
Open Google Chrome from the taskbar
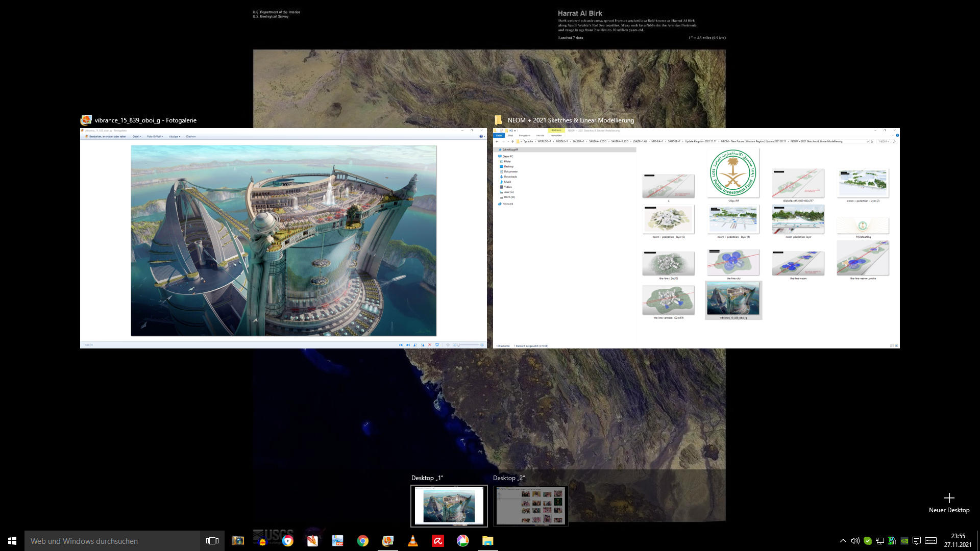[362, 541]
